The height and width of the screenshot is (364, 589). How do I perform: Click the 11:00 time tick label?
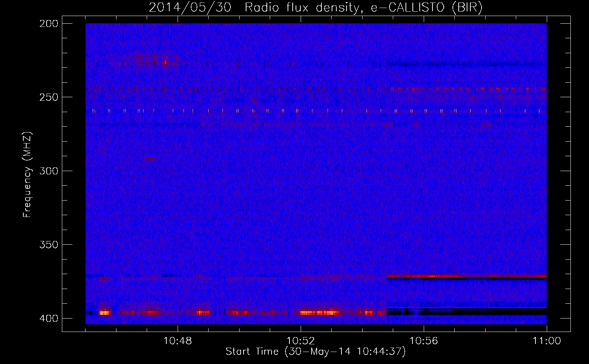547,341
